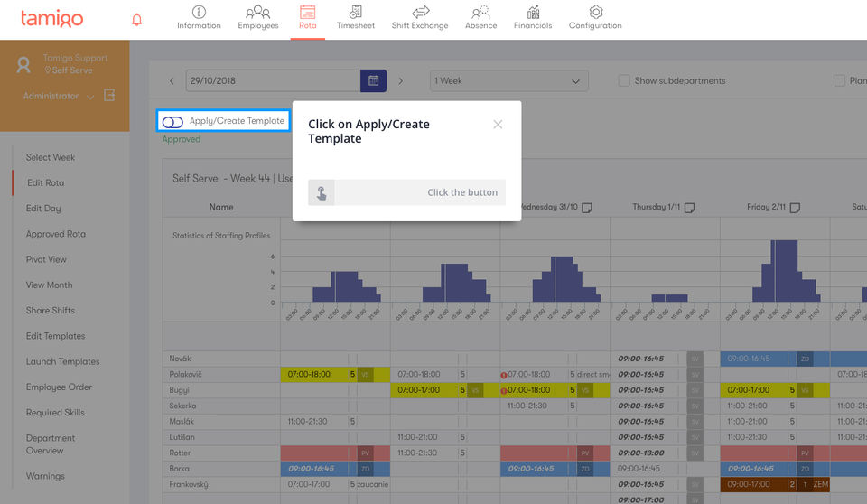Open Employee Order in sidebar
Image resolution: width=867 pixels, height=504 pixels.
59,387
